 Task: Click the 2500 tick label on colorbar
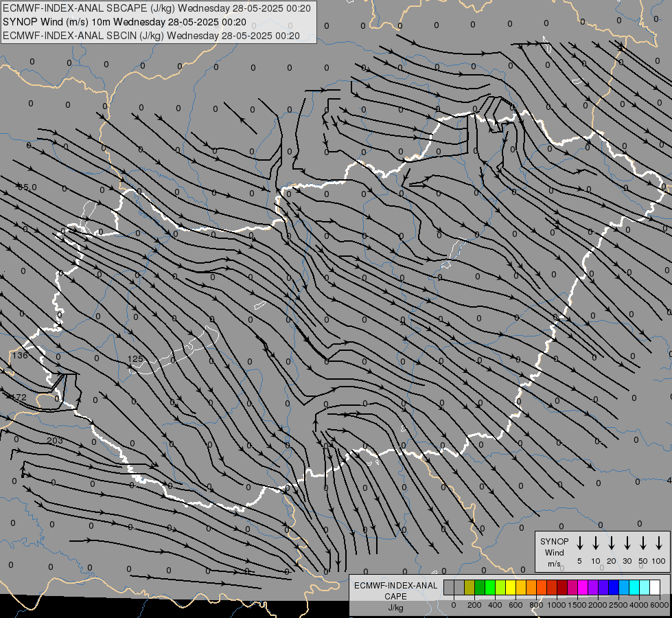(618, 605)
